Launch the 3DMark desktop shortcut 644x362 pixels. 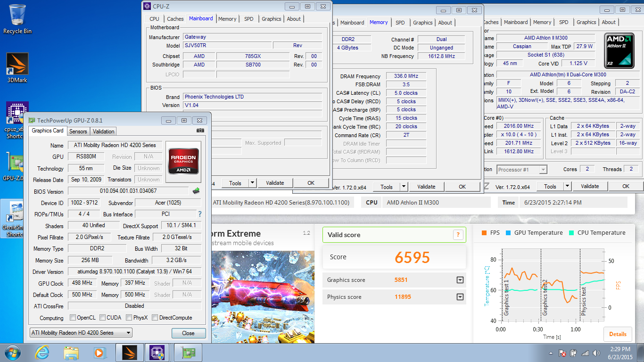(x=17, y=68)
